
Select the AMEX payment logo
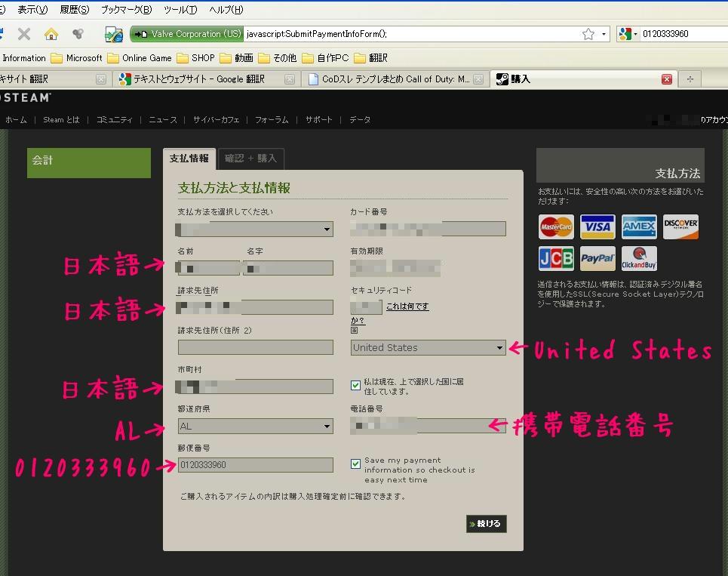click(639, 226)
